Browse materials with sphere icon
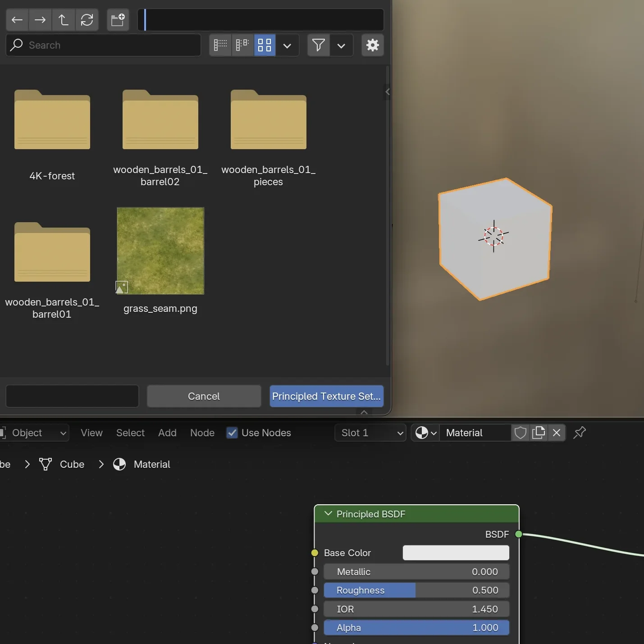 tap(425, 433)
